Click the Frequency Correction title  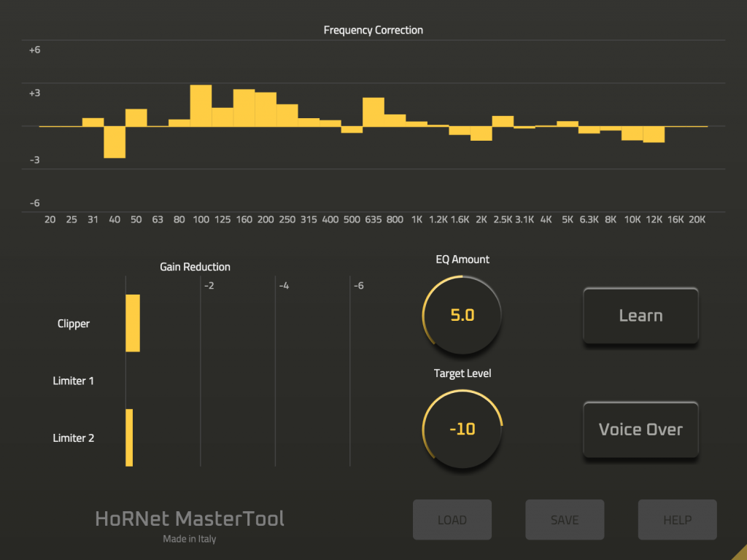(373, 30)
